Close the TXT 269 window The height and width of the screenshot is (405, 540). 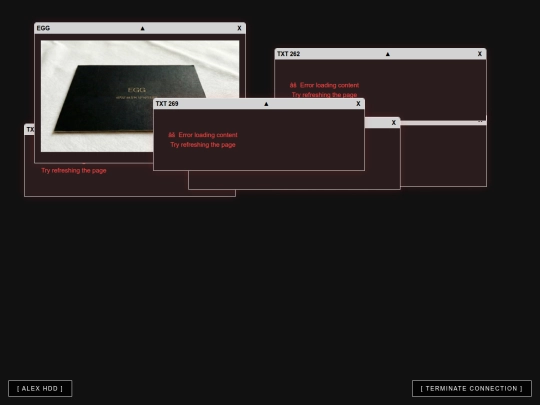[358, 104]
